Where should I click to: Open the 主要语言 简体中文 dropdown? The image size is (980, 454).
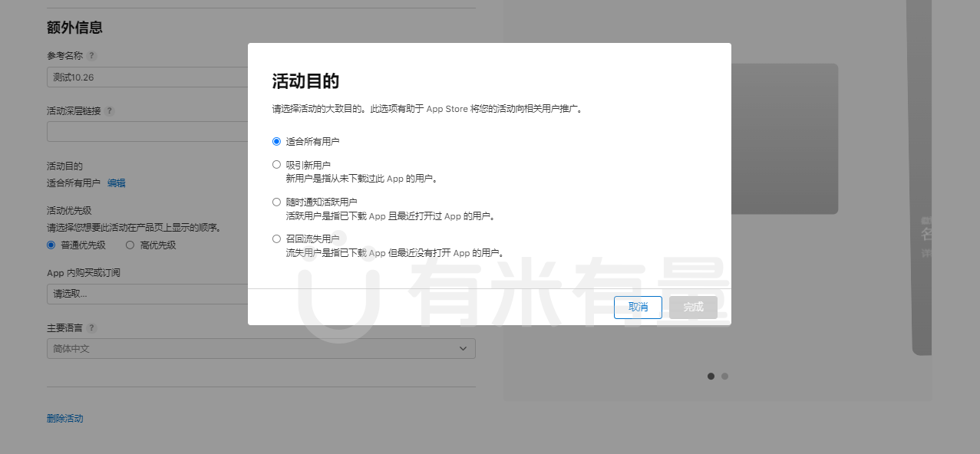(x=261, y=348)
